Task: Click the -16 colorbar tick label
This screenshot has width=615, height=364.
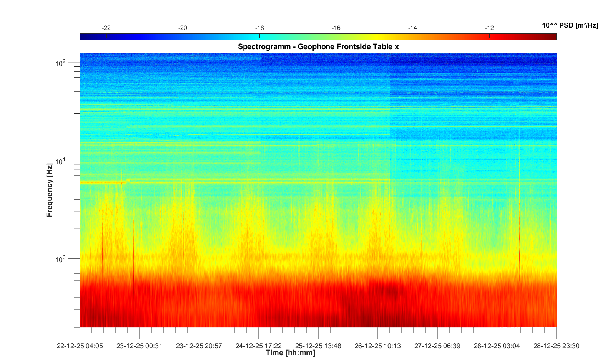Action: click(x=336, y=28)
